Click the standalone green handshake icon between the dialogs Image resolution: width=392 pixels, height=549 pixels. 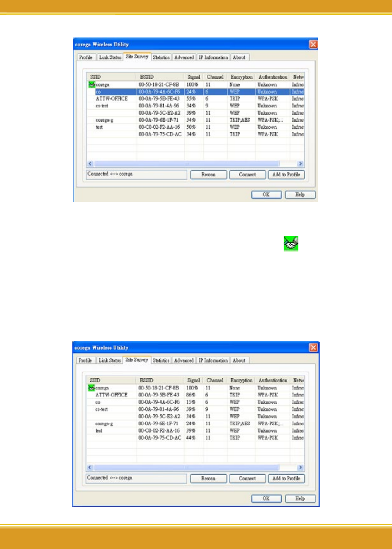click(291, 243)
